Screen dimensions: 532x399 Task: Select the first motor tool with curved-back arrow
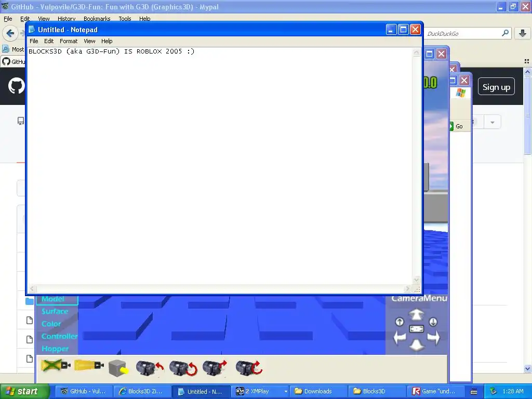tap(150, 368)
